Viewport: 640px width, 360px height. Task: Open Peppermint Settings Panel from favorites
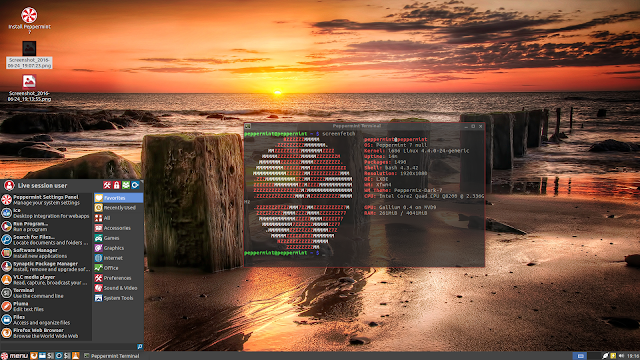tap(46, 200)
